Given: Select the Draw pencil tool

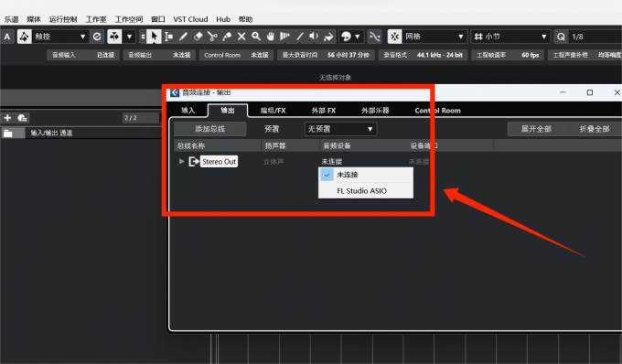Looking at the screenshot, I should coord(183,37).
